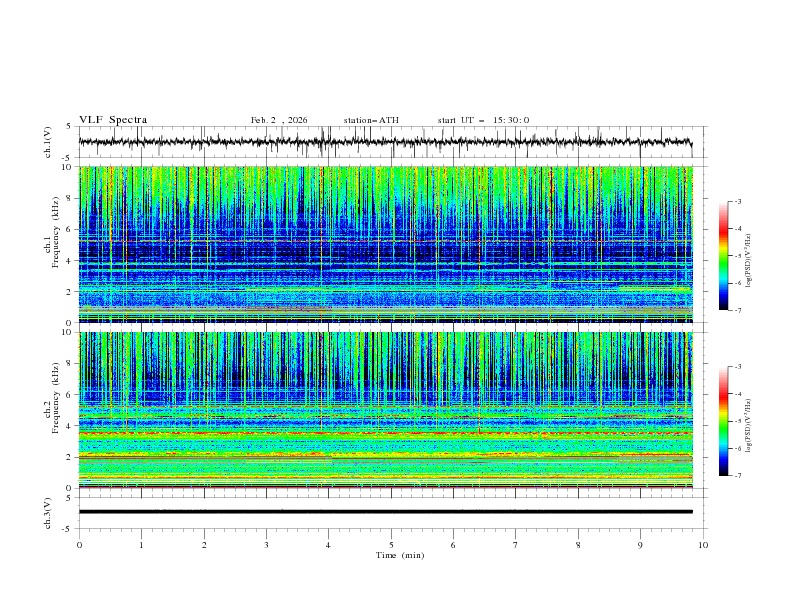Click the ch.1 voltage waveform trace

coord(385,142)
